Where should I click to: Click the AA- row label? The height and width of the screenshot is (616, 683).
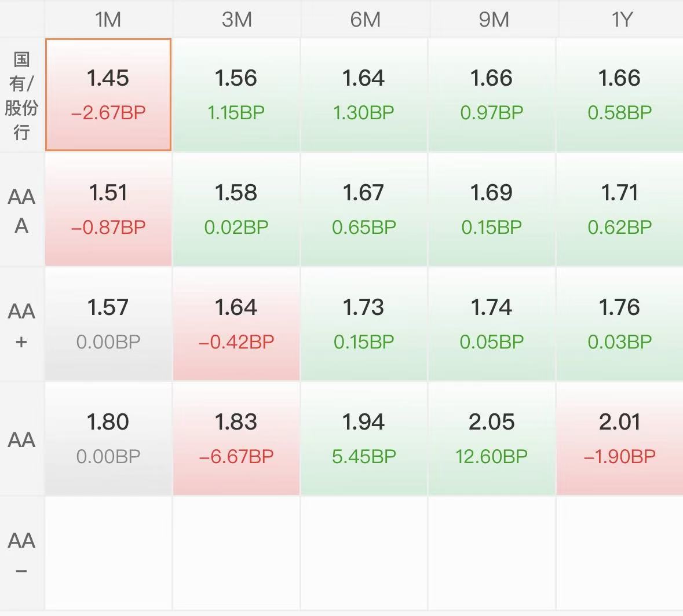click(x=21, y=554)
